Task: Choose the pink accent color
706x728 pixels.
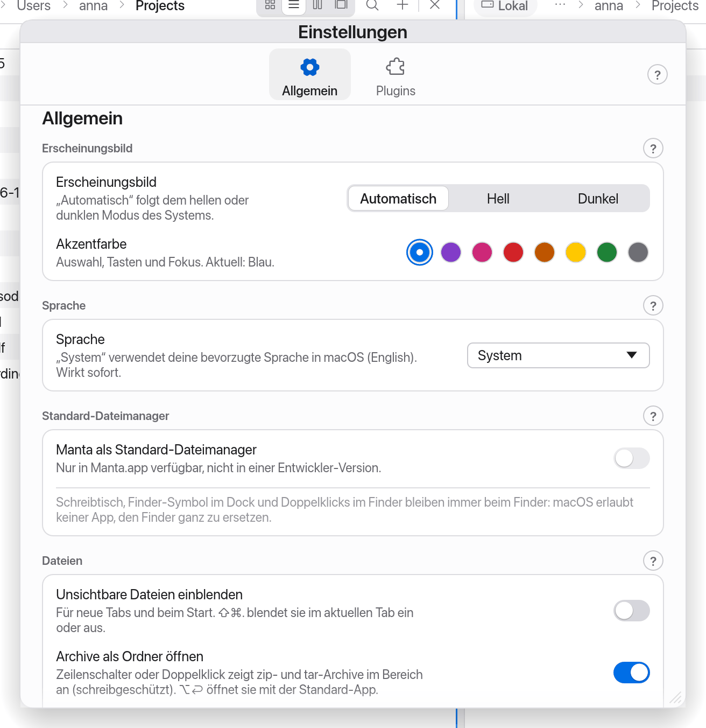Action: coord(482,252)
